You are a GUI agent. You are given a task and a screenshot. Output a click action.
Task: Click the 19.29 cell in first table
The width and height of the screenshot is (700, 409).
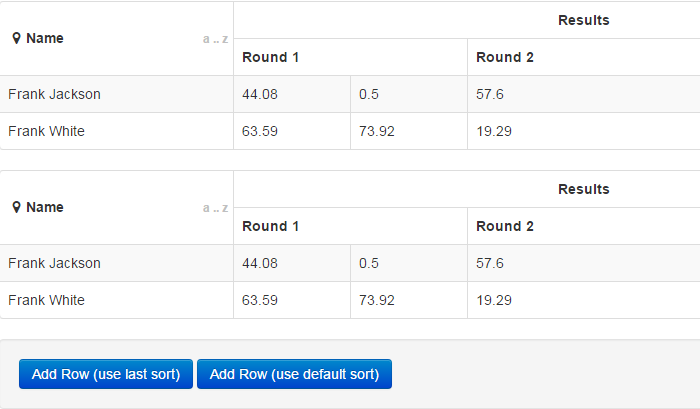point(583,131)
